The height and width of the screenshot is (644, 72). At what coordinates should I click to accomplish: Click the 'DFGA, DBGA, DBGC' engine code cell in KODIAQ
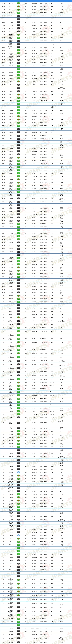point(62,88)
